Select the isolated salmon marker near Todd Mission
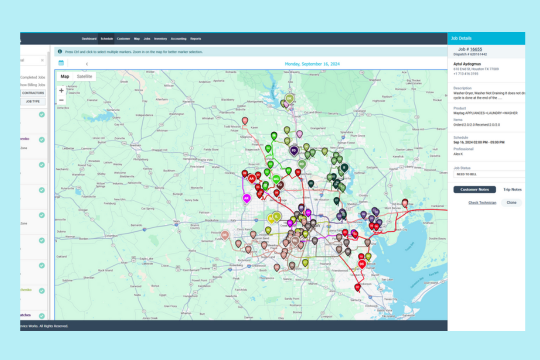This screenshot has width=540, height=360. pos(245,121)
